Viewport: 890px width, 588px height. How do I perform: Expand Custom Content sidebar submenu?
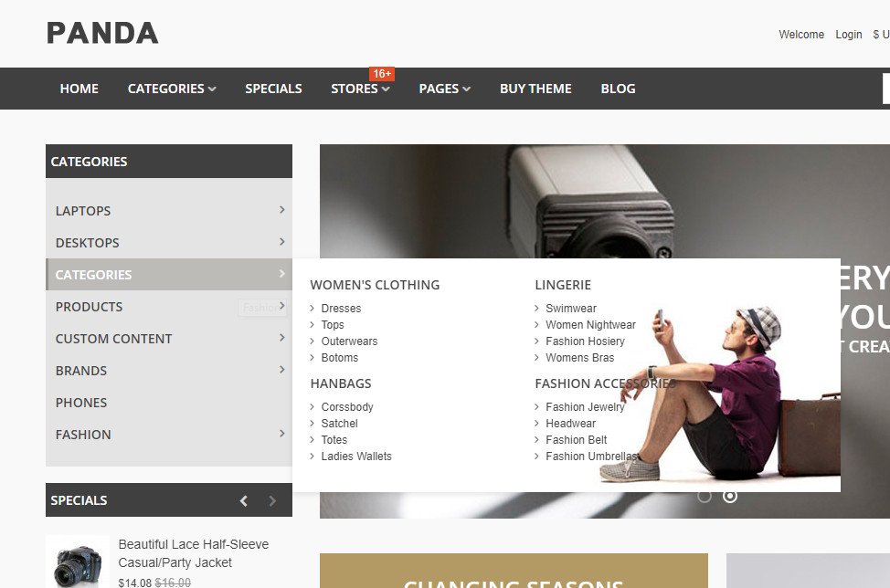(x=168, y=339)
